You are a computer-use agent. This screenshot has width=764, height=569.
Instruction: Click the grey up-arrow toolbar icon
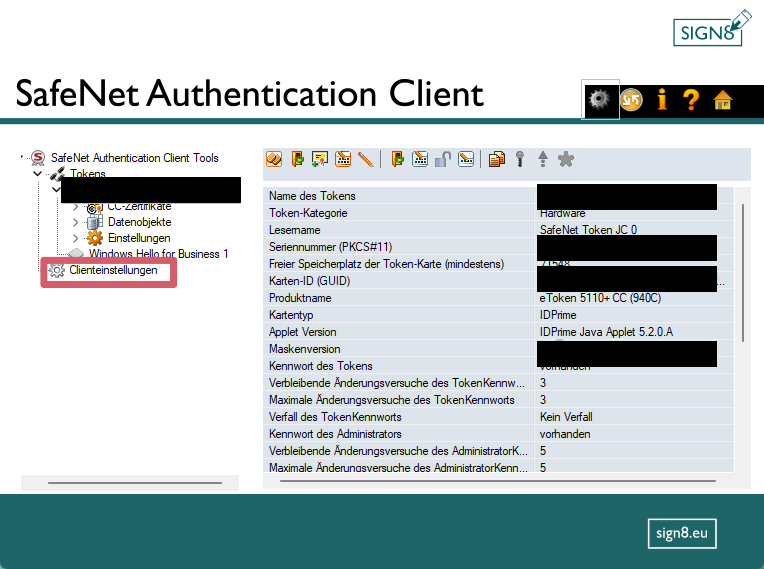543,159
